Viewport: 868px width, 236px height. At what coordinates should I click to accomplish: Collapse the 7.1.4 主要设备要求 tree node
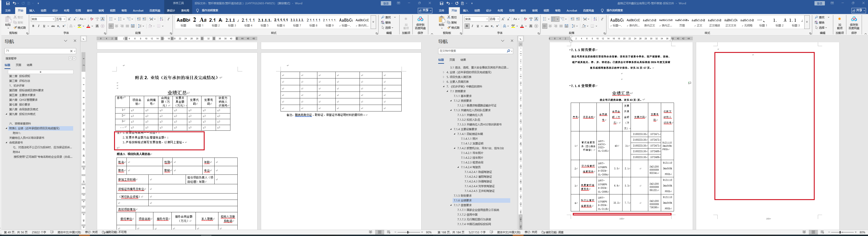click(x=451, y=129)
